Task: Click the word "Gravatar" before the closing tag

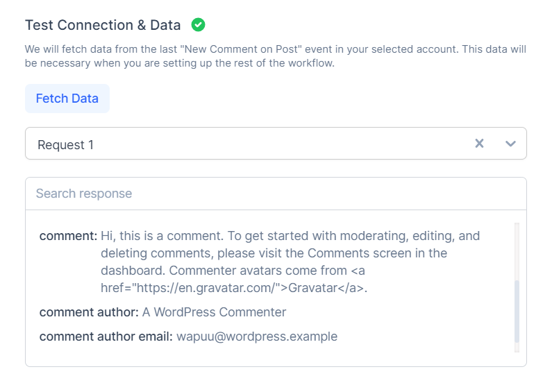Action: 317,288
